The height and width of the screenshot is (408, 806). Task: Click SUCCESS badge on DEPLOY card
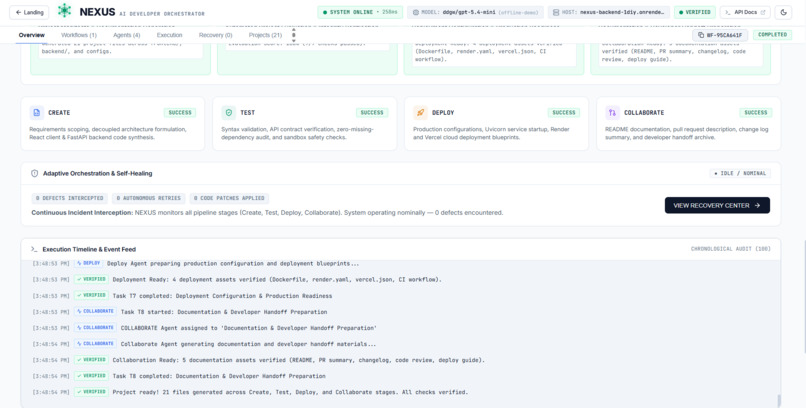(564, 113)
